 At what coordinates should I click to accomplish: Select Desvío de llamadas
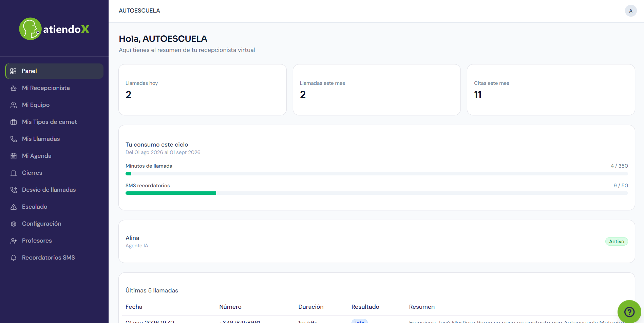pyautogui.click(x=54, y=190)
